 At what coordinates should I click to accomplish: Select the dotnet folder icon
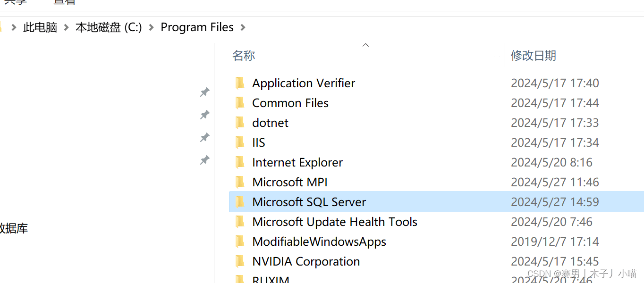[240, 123]
